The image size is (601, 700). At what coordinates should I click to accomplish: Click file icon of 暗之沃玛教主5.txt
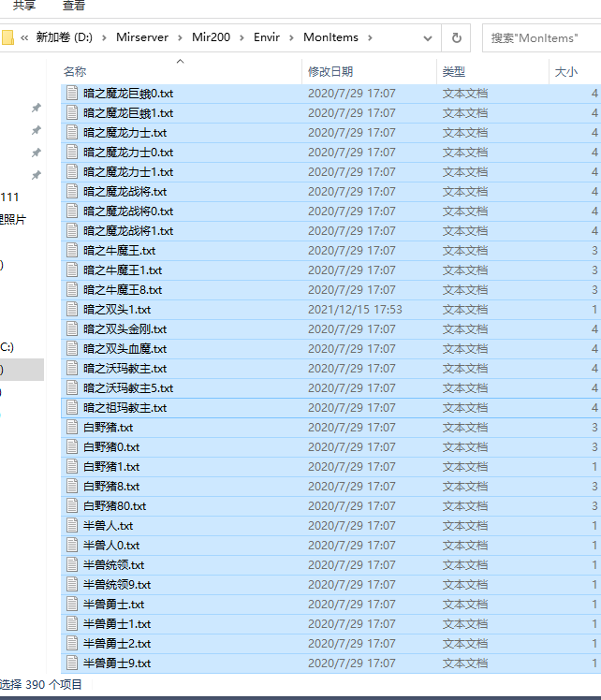pyautogui.click(x=72, y=387)
